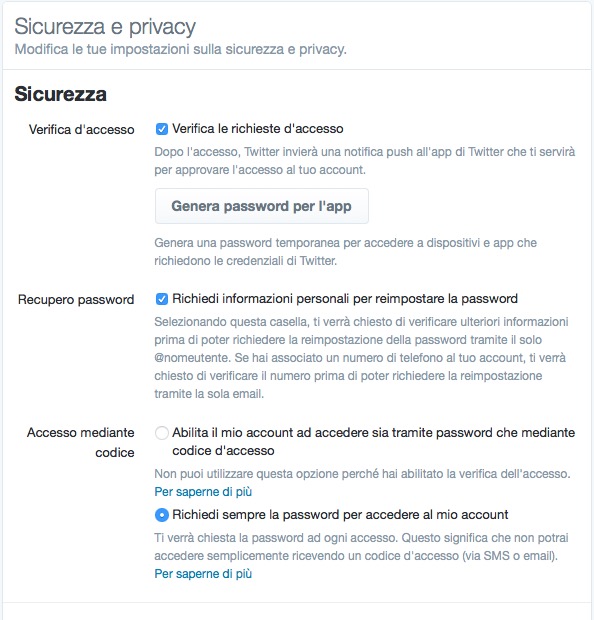Click the Genera una password temporanea description
This screenshot has width=594, height=620.
pos(345,251)
